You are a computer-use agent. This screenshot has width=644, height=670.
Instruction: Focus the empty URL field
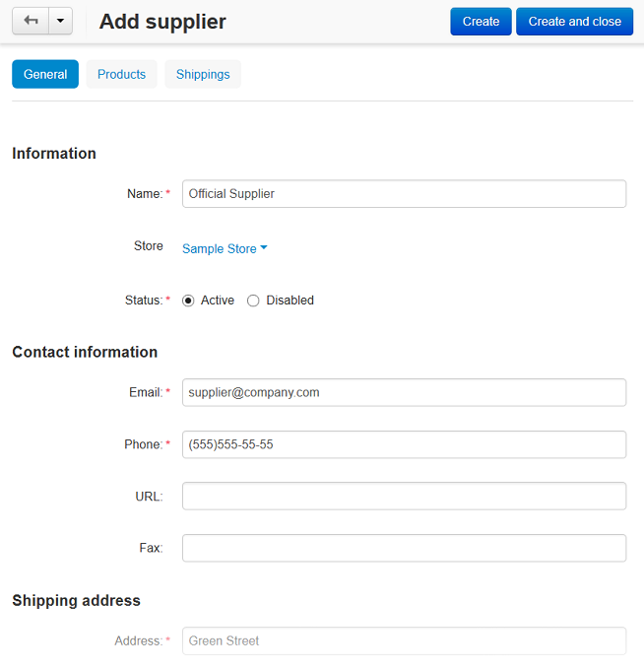click(404, 496)
